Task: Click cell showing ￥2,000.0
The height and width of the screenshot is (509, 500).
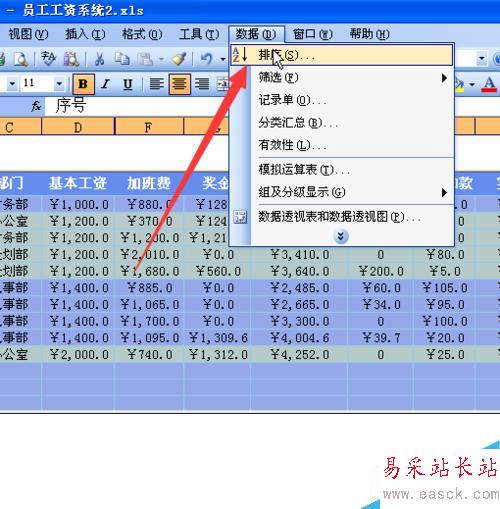Action: point(78,354)
